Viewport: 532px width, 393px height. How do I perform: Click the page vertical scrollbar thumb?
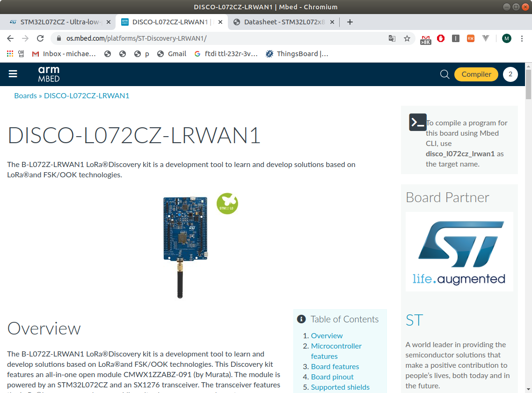click(x=528, y=84)
